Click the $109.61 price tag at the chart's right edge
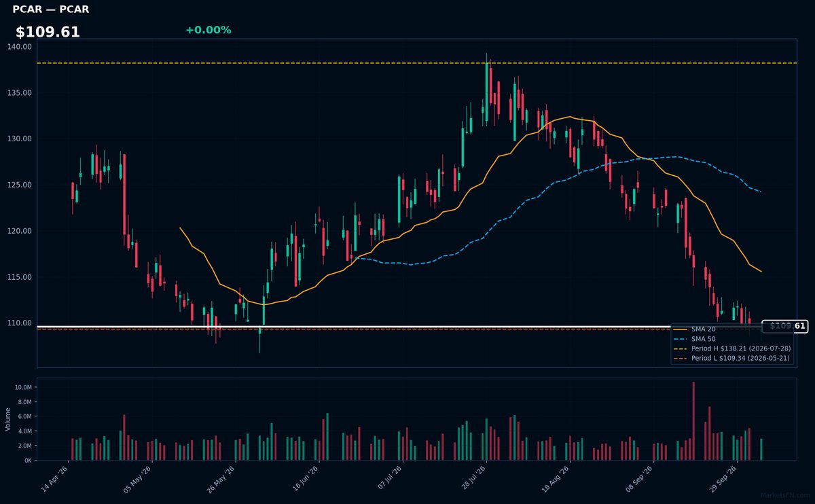815x504 pixels. [785, 326]
